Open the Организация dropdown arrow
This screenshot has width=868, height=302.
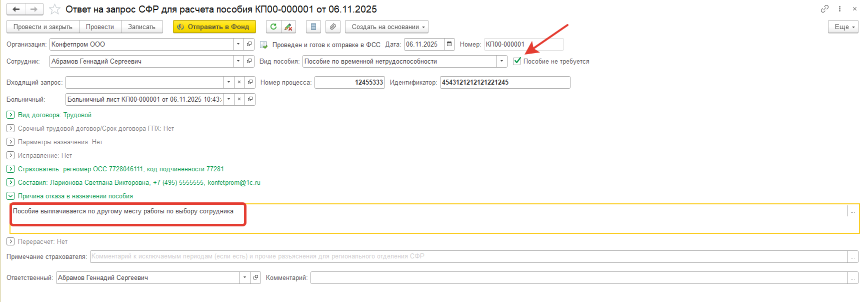click(x=238, y=45)
